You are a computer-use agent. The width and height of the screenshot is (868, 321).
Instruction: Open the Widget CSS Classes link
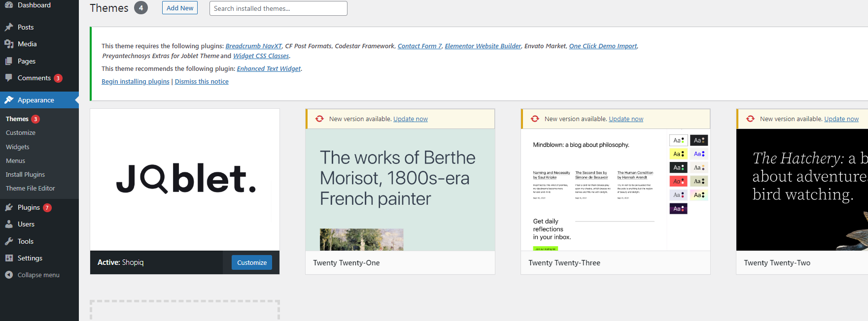click(261, 56)
